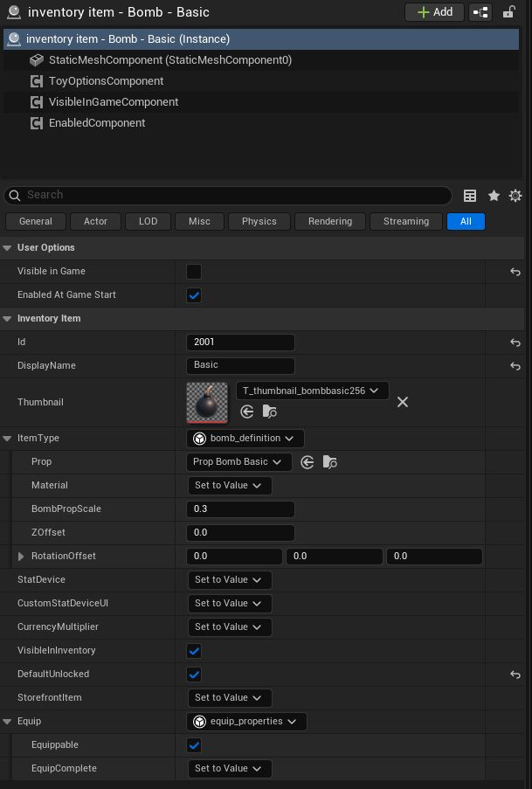This screenshot has height=789, width=532.
Task: Reset DefaultUnlocked to default arrow
Action: tap(515, 675)
